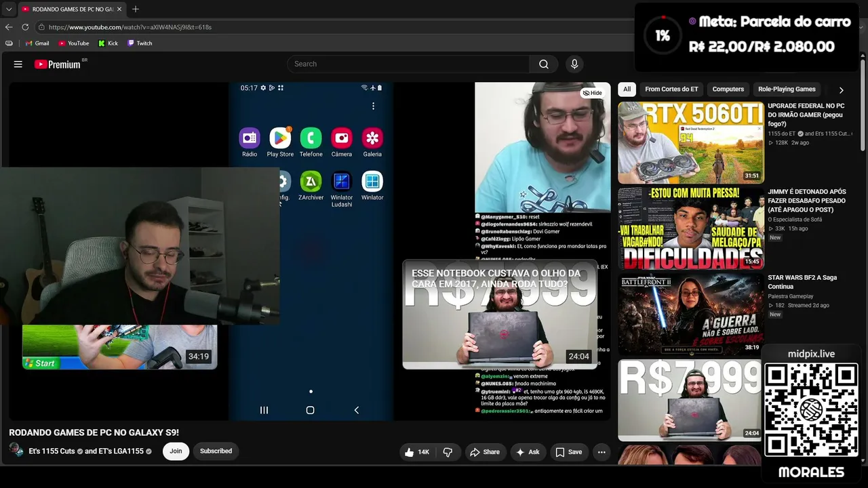Open title STAR WARS BF2 A Saga Continua
This screenshot has height=488, width=868.
[802, 282]
